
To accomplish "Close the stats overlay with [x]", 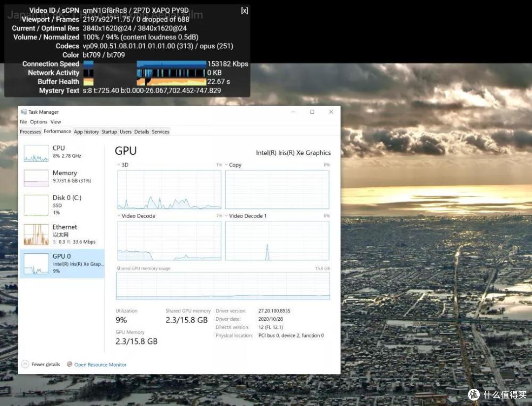I will point(245,10).
